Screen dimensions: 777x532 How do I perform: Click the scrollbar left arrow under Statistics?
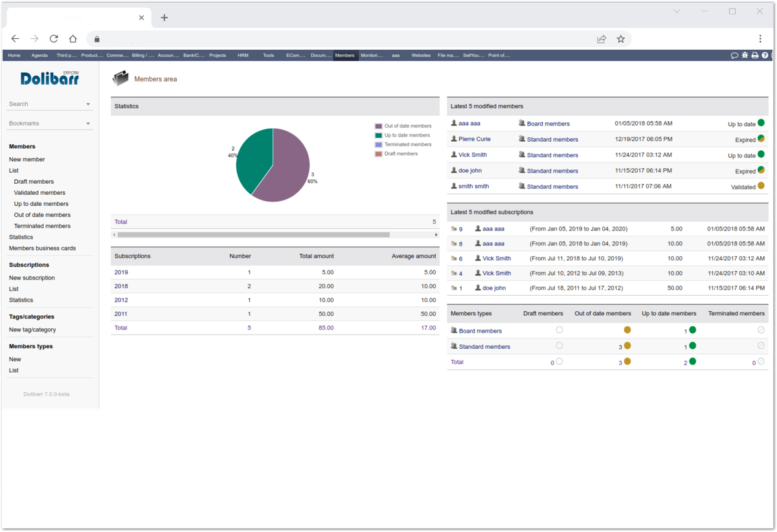(x=114, y=234)
